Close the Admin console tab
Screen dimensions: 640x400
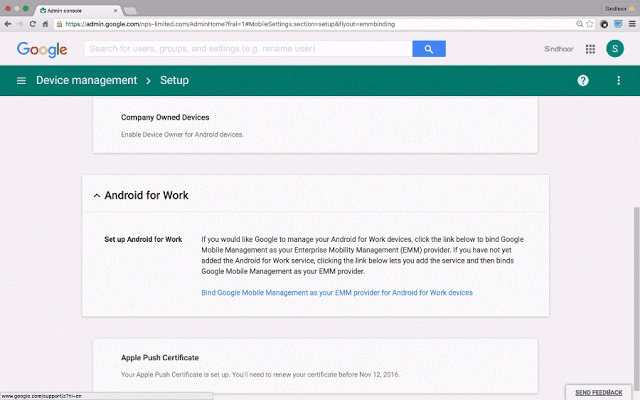[115, 10]
